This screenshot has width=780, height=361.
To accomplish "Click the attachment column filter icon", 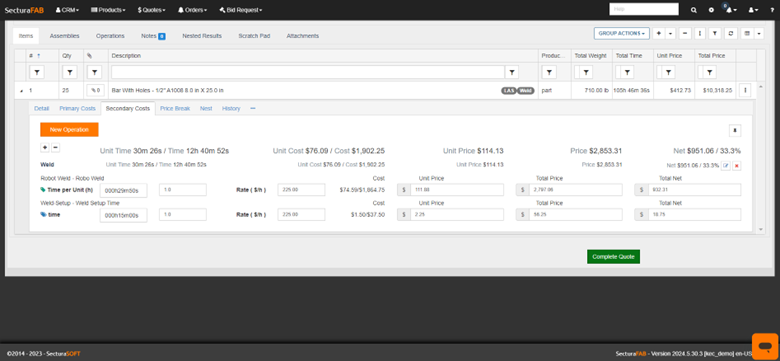I will click(95, 72).
